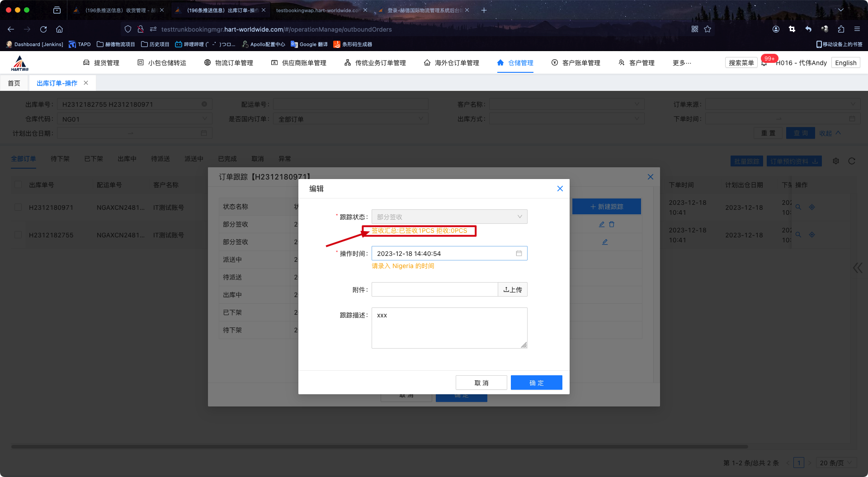Open the notification bell with 99+ badge

coord(764,63)
